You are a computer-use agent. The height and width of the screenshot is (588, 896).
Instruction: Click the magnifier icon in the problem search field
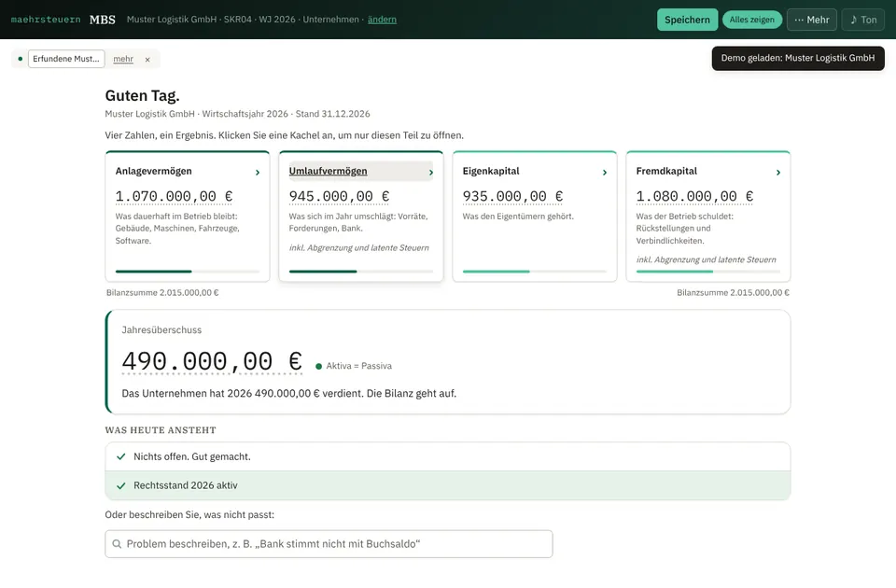[117, 544]
